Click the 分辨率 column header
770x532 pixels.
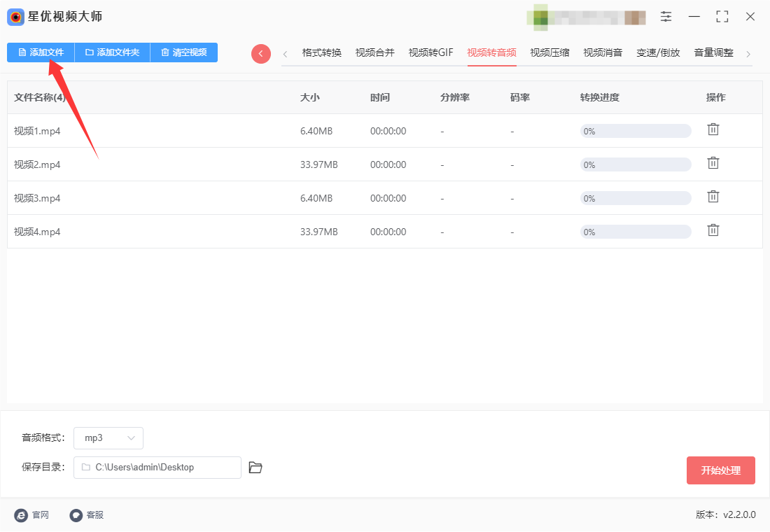click(455, 98)
